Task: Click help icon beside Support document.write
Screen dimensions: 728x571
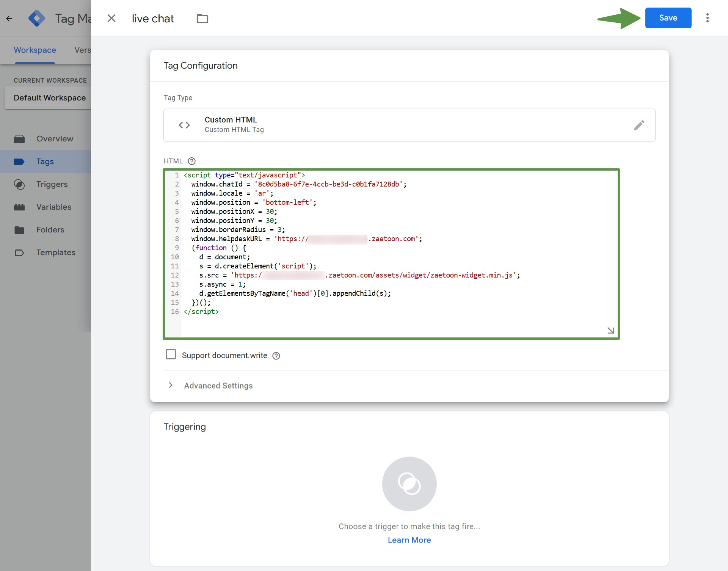Action: click(x=276, y=356)
